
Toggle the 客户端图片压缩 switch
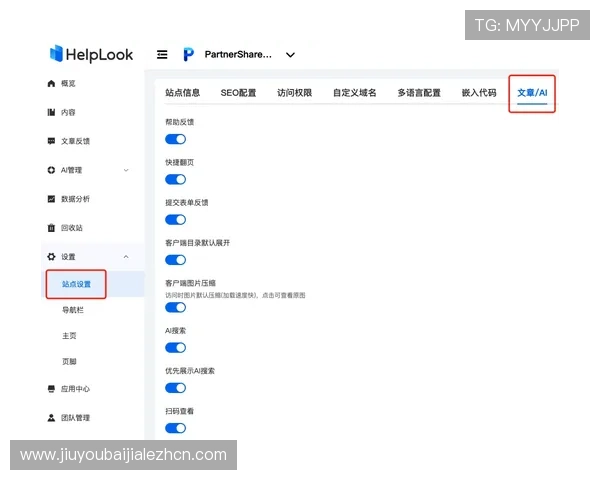pyautogui.click(x=176, y=307)
